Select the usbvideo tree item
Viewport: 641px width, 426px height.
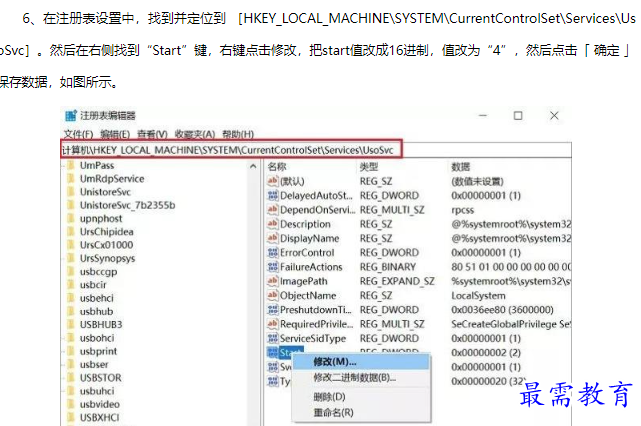(100, 404)
